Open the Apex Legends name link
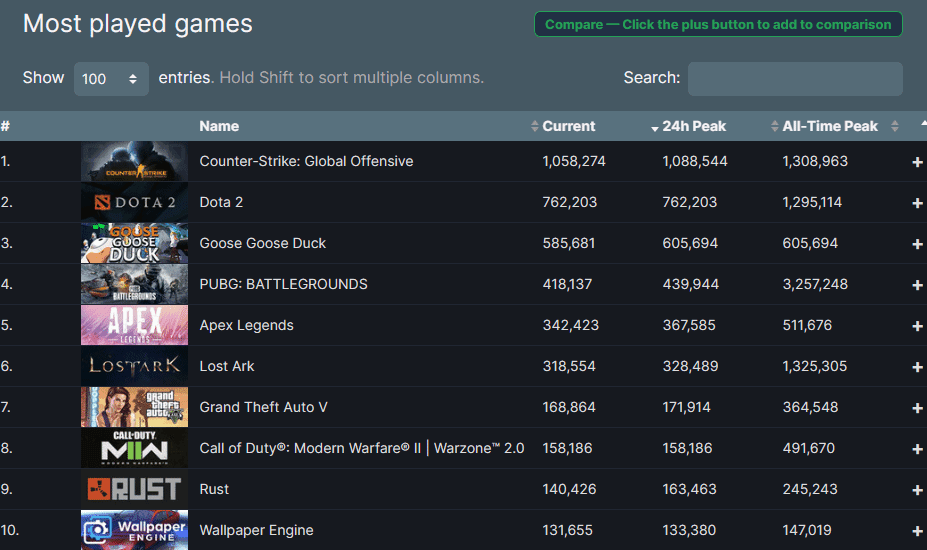Screen dimensions: 927x550 tap(247, 325)
